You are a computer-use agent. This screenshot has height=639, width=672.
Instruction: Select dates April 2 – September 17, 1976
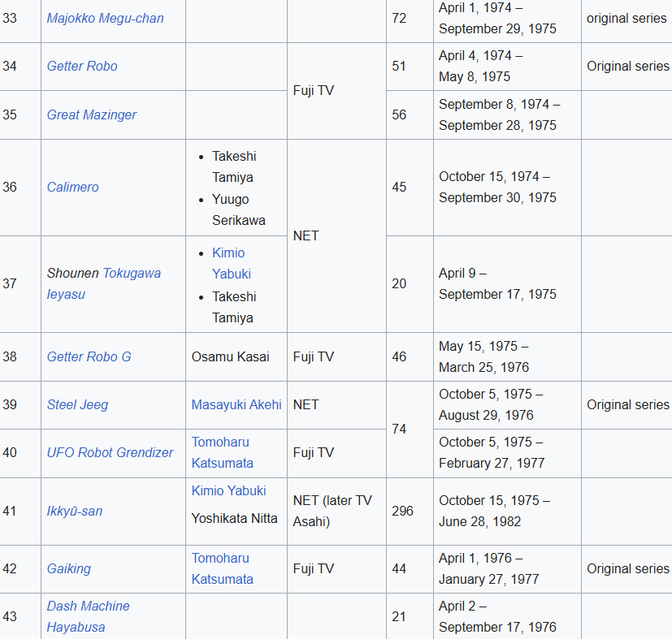tap(497, 617)
